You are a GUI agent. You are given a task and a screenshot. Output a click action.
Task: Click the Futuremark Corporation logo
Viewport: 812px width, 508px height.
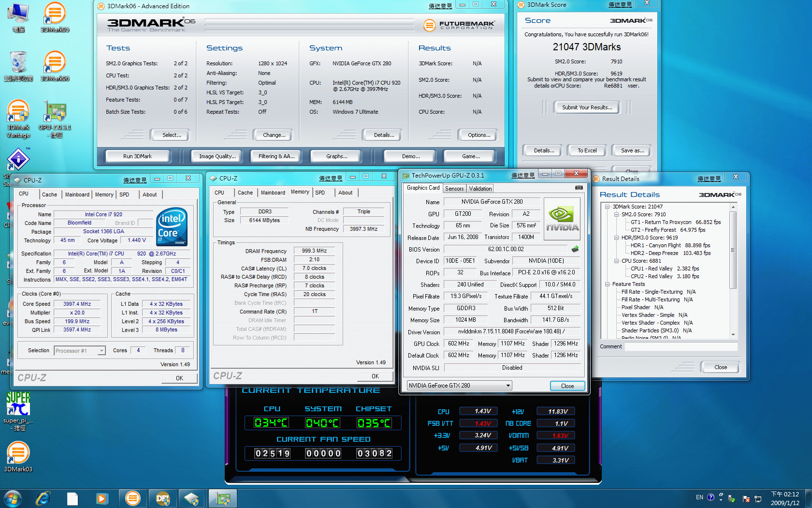coord(459,25)
